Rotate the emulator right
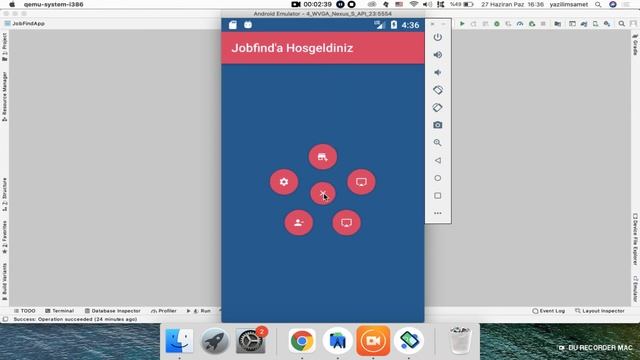Image resolution: width=640 pixels, height=360 pixels. (x=438, y=107)
